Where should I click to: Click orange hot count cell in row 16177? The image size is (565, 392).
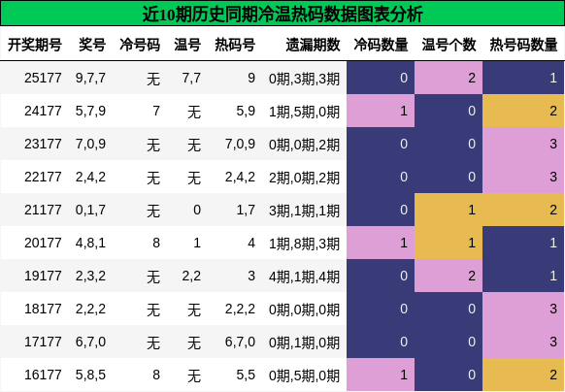523,375
